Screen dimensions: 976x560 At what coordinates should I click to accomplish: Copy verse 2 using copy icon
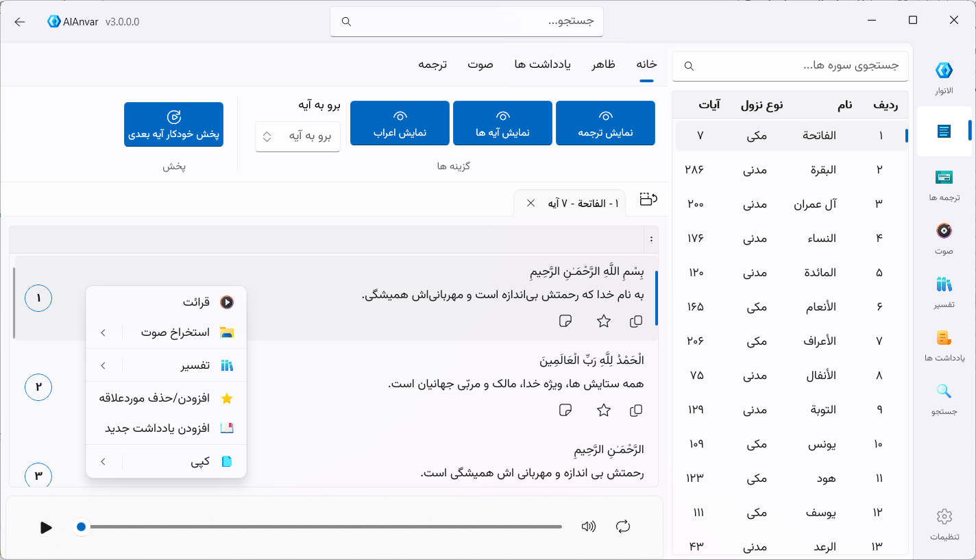click(636, 410)
